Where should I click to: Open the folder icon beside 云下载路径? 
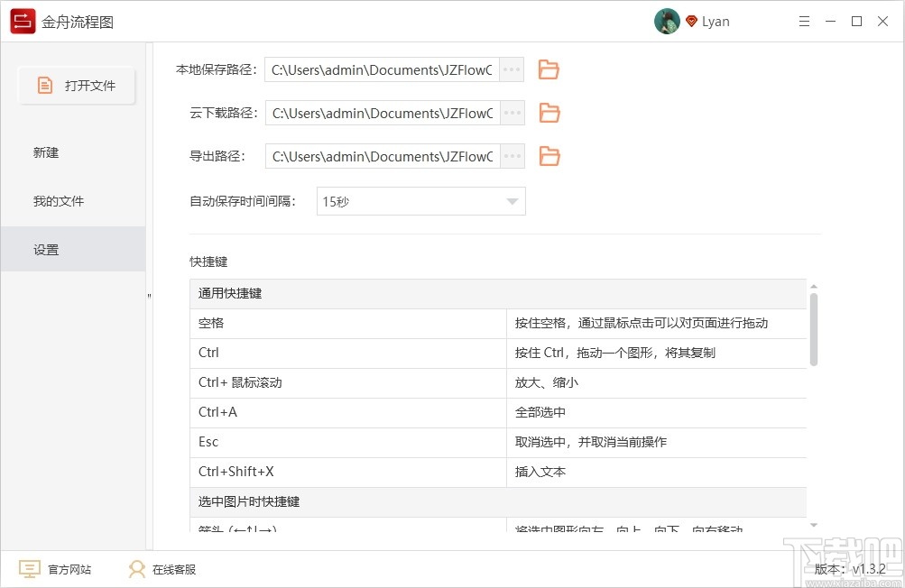(548, 113)
